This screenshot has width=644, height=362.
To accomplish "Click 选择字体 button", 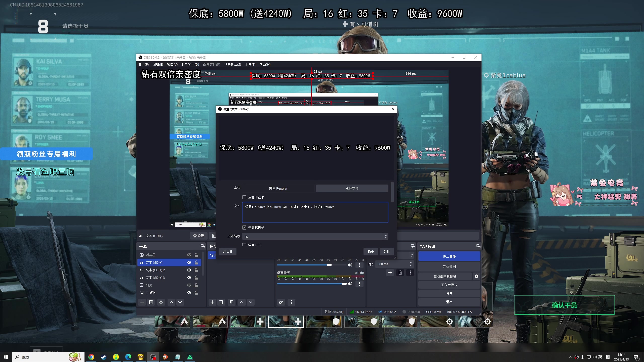I will (x=352, y=188).
